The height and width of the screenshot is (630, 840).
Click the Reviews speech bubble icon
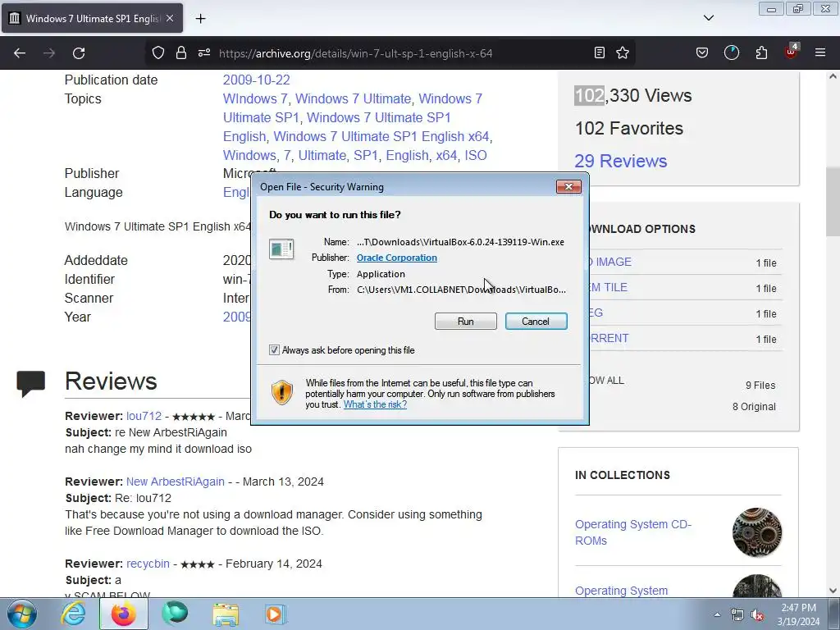click(x=30, y=384)
